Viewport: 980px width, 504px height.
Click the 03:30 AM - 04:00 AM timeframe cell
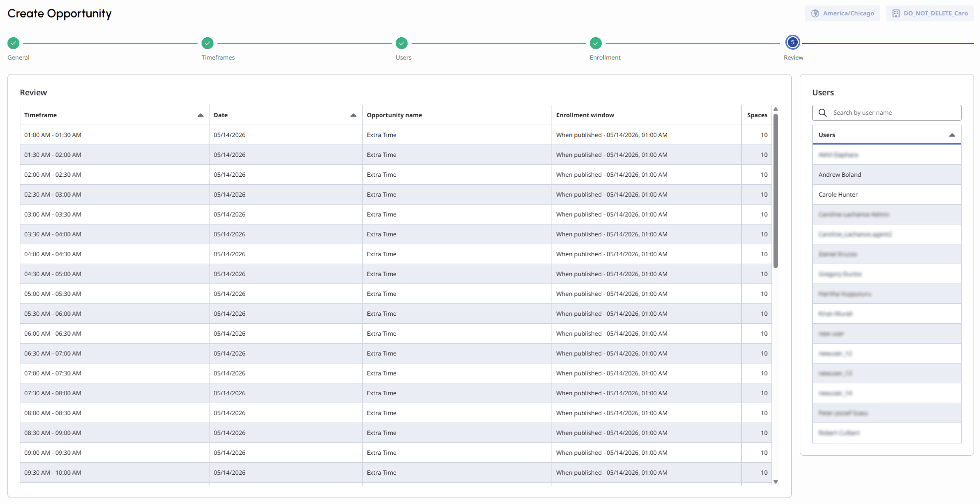pyautogui.click(x=115, y=234)
